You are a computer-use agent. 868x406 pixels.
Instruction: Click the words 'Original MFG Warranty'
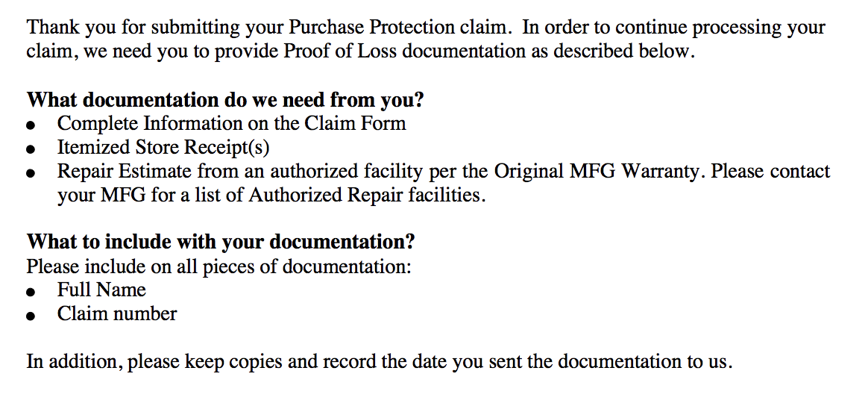(x=597, y=171)
